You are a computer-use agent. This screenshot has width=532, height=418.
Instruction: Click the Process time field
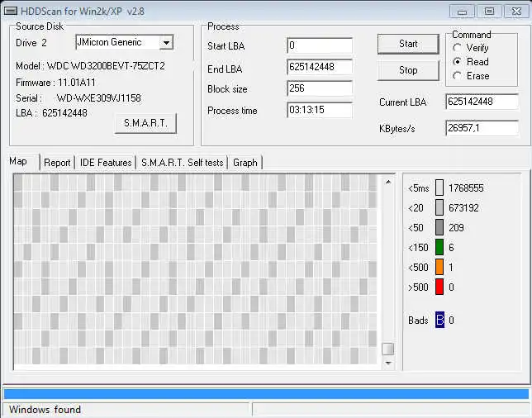[320, 110]
